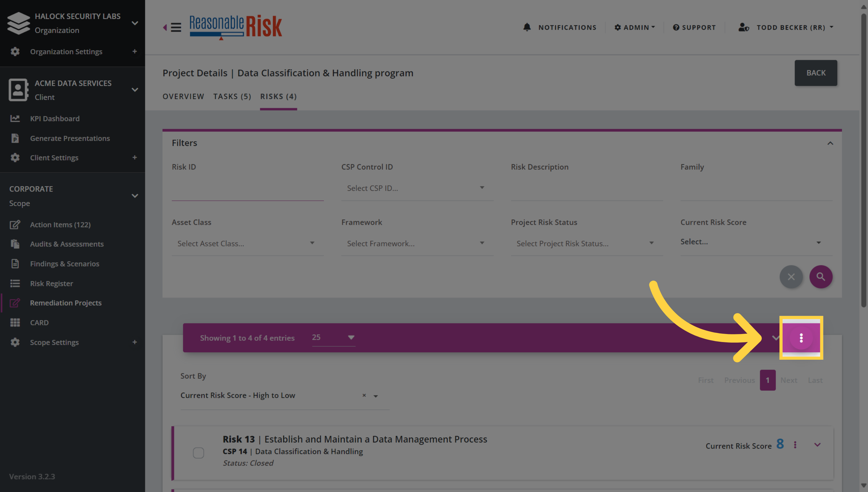Run the filter search with magnifier button

click(x=821, y=277)
